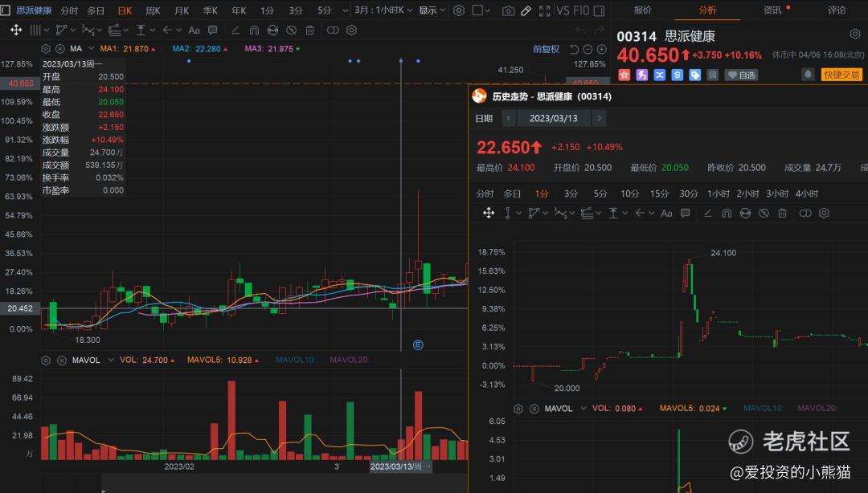Open VS comparison button
Viewport: 868px width, 493px height.
point(563,10)
